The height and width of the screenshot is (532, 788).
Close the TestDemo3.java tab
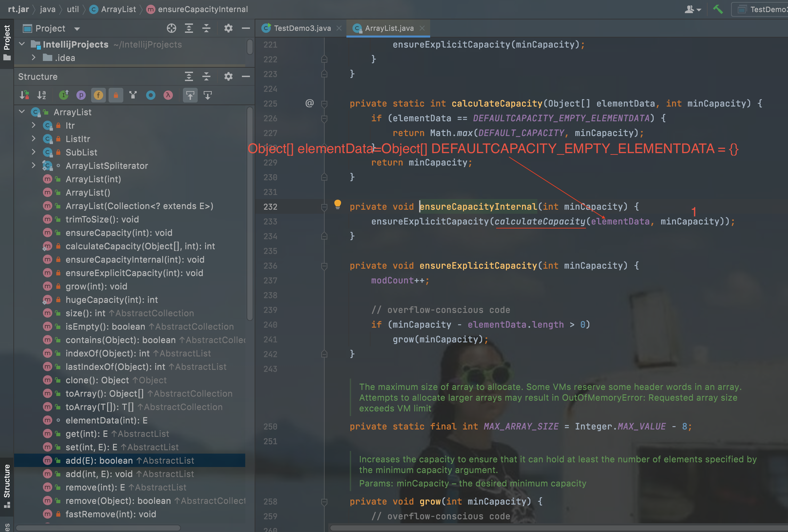pos(339,28)
